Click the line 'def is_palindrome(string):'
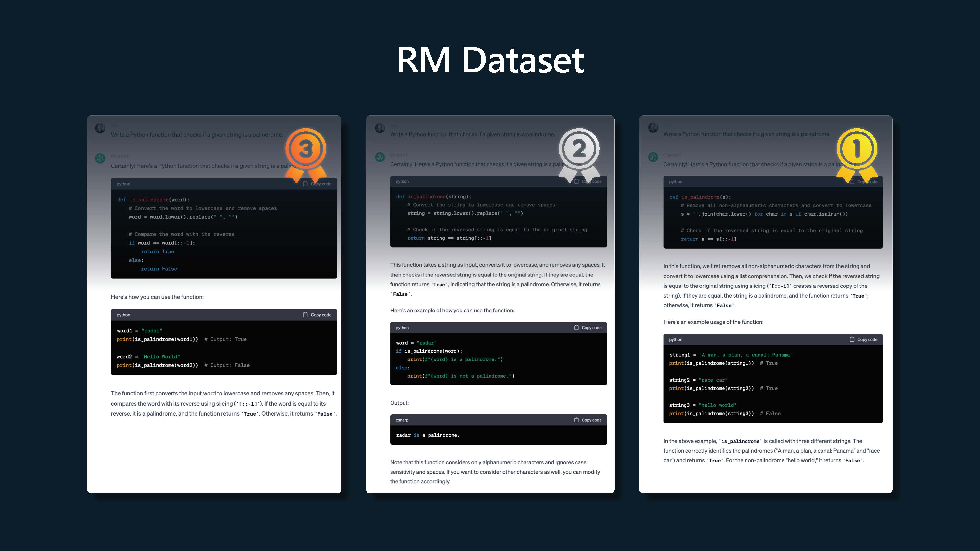The height and width of the screenshot is (551, 980). pos(434,197)
